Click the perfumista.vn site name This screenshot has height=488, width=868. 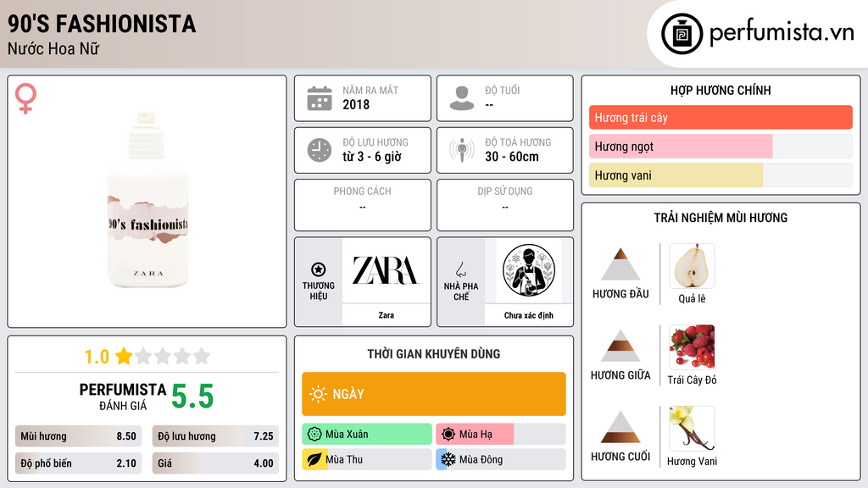[782, 32]
